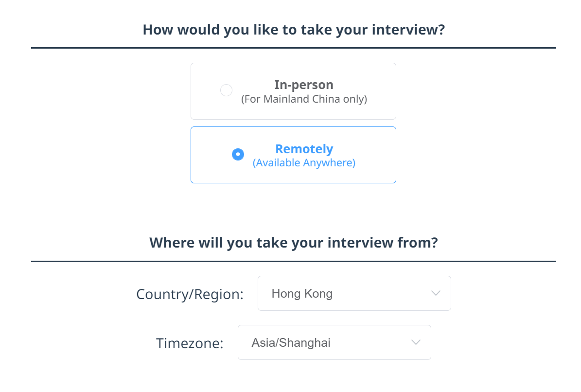This screenshot has width=581, height=392.
Task: Click the (Available Anywhere) text
Action: coord(304,162)
